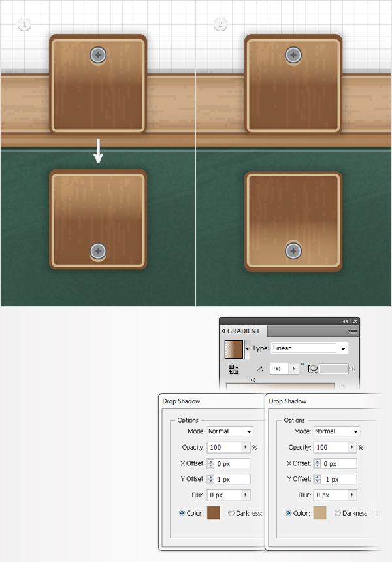Select Darkness radio in right Drop Shadow dialog

coord(338,513)
